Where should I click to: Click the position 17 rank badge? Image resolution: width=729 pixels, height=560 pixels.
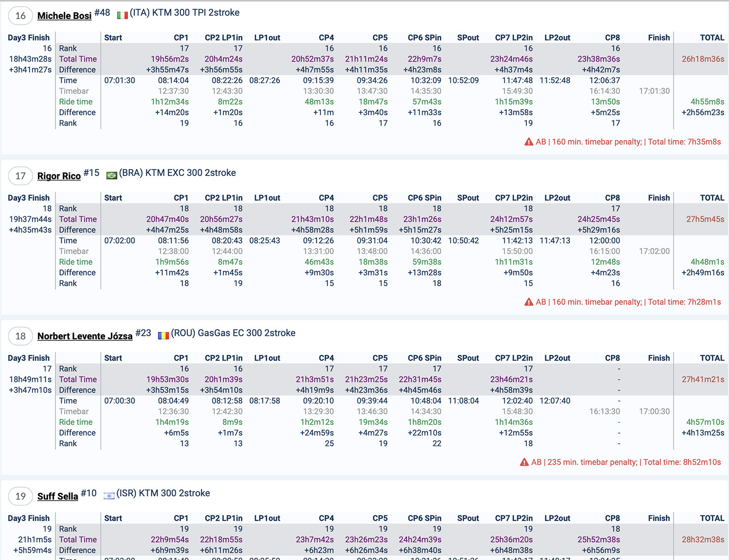(x=20, y=176)
